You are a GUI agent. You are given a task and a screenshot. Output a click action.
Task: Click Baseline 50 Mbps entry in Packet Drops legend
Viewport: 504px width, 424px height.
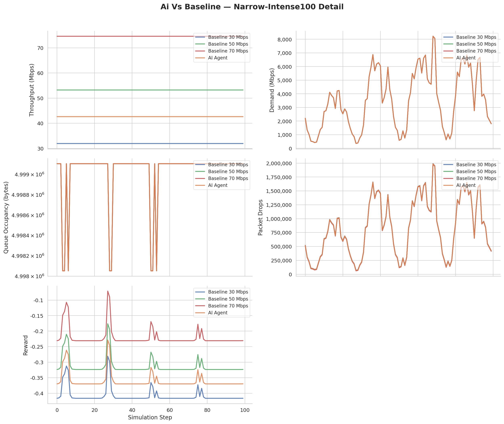pos(476,172)
